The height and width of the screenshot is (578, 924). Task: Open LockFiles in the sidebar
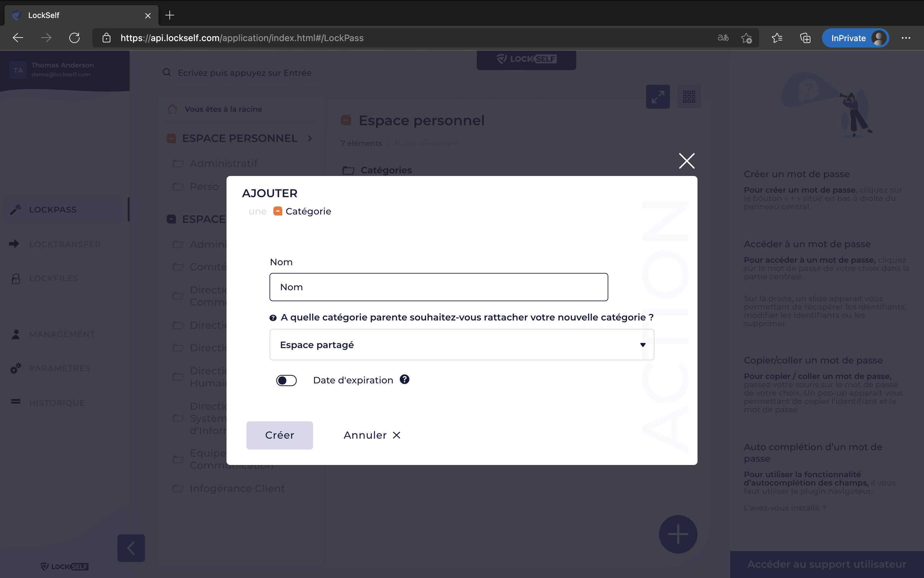(x=54, y=278)
